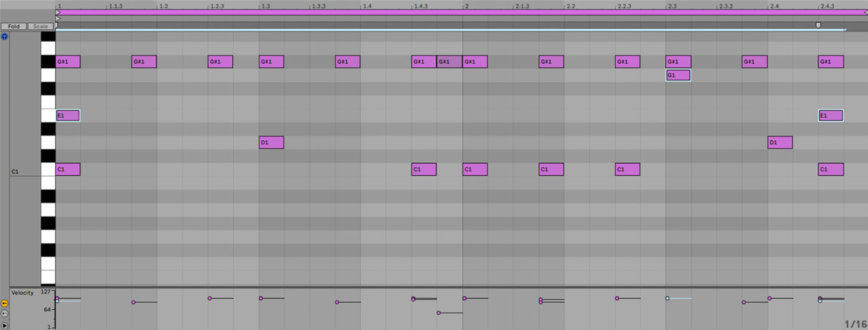Select the C1 note at 2.2.3
Viewport: 868px width, 330px height.
(x=627, y=170)
